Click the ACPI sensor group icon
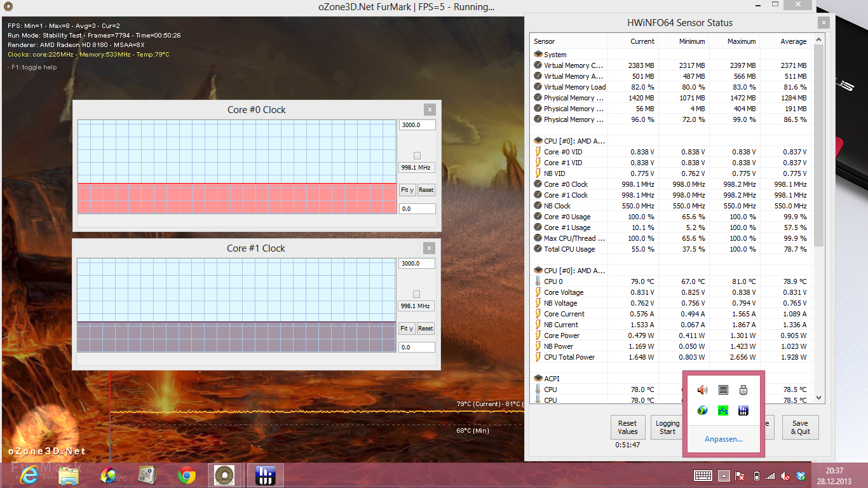 538,379
